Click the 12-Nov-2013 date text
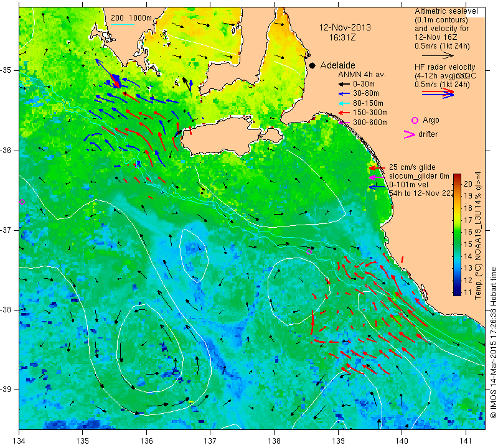This screenshot has height=448, width=498. click(345, 27)
